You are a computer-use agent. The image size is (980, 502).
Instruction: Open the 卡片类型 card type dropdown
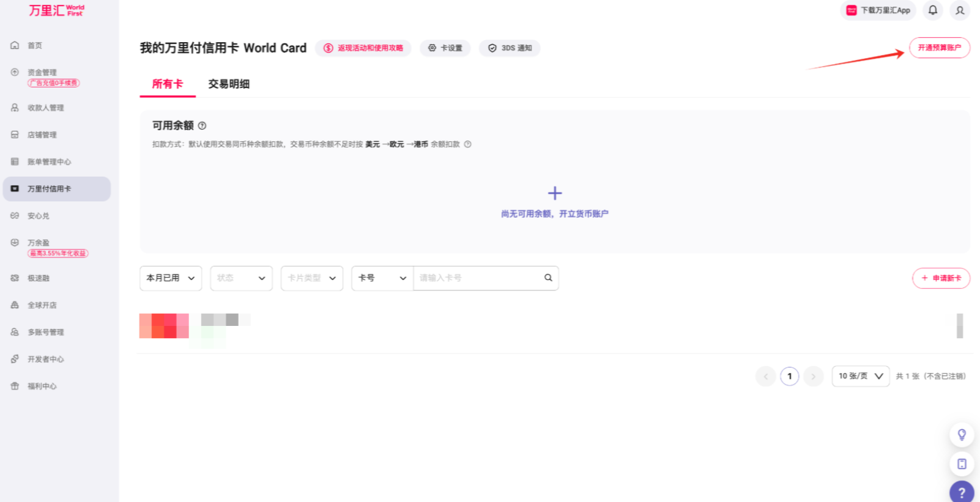click(312, 278)
